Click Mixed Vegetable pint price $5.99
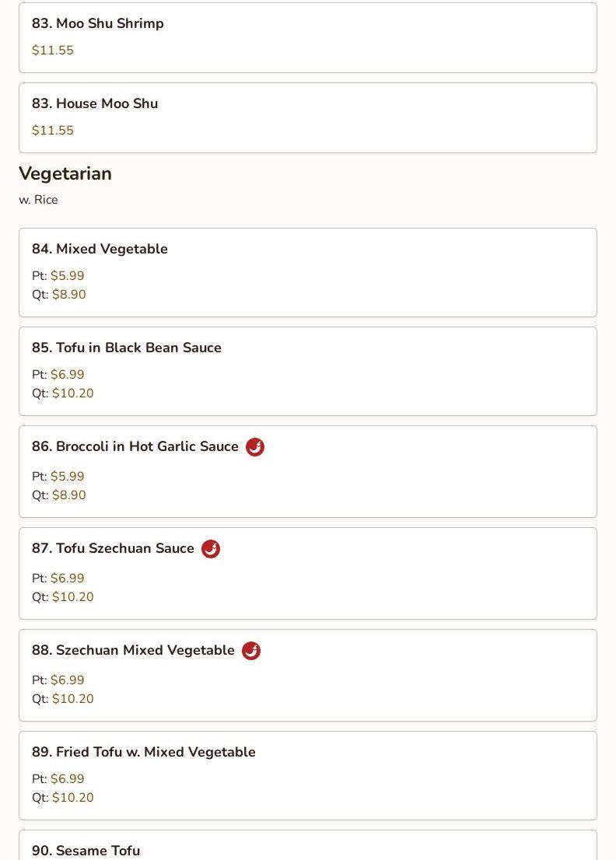Image resolution: width=616 pixels, height=860 pixels. (x=67, y=276)
